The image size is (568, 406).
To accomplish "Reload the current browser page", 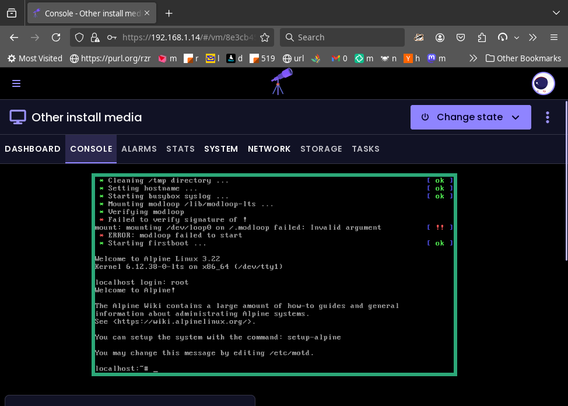I will point(56,37).
